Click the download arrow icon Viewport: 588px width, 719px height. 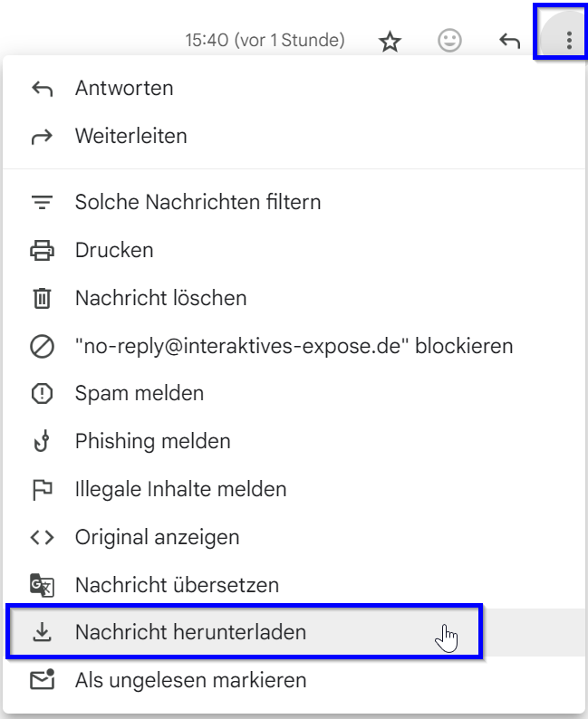coord(42,632)
